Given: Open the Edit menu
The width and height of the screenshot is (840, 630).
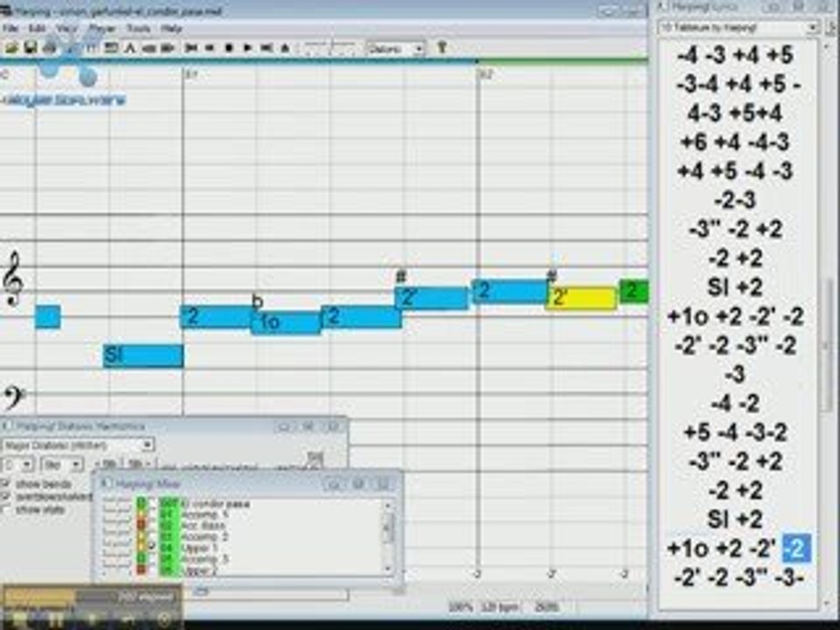Looking at the screenshot, I should tap(37, 28).
